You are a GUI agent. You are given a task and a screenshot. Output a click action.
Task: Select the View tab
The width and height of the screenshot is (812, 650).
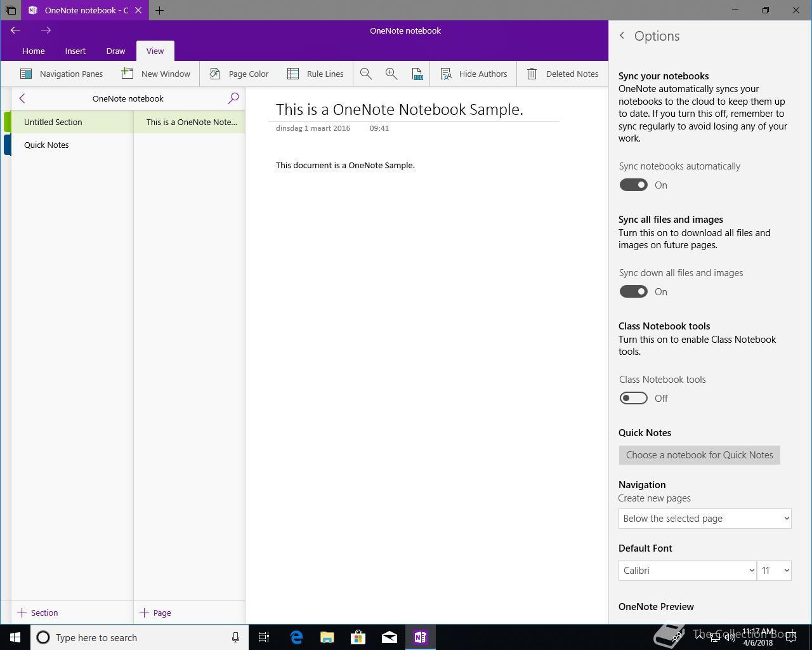[x=155, y=51]
